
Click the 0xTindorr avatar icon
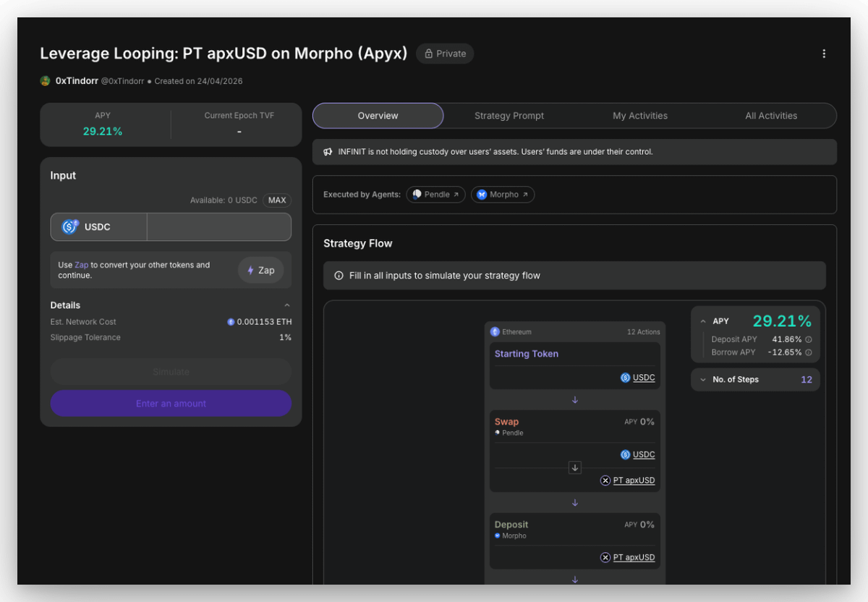[45, 81]
